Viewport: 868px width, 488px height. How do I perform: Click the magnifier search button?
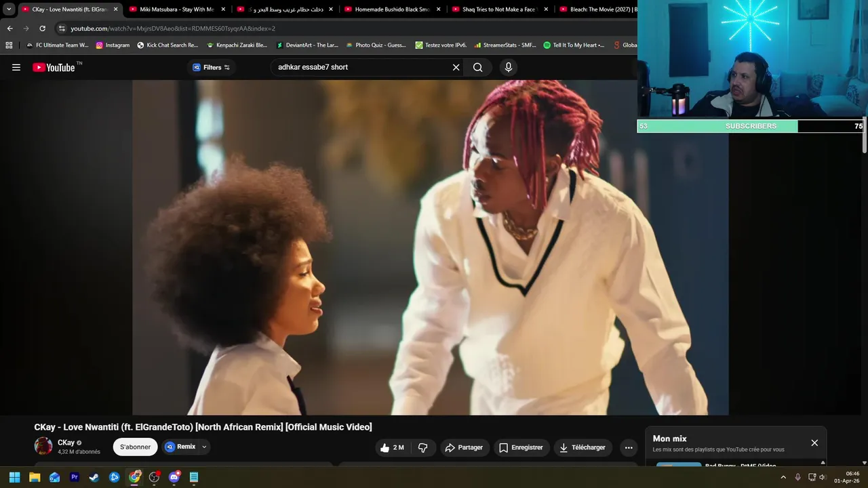[478, 67]
